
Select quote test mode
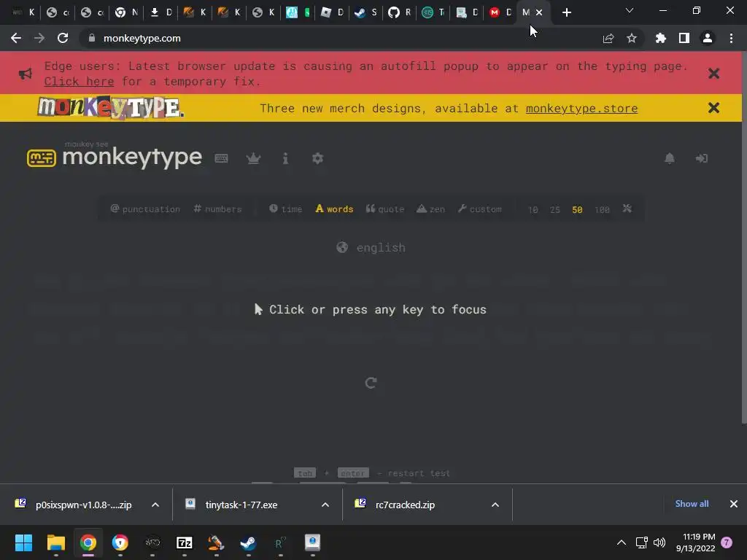coord(385,209)
